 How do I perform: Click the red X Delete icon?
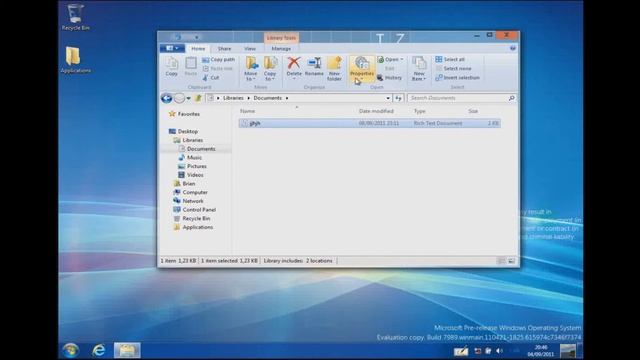click(294, 67)
